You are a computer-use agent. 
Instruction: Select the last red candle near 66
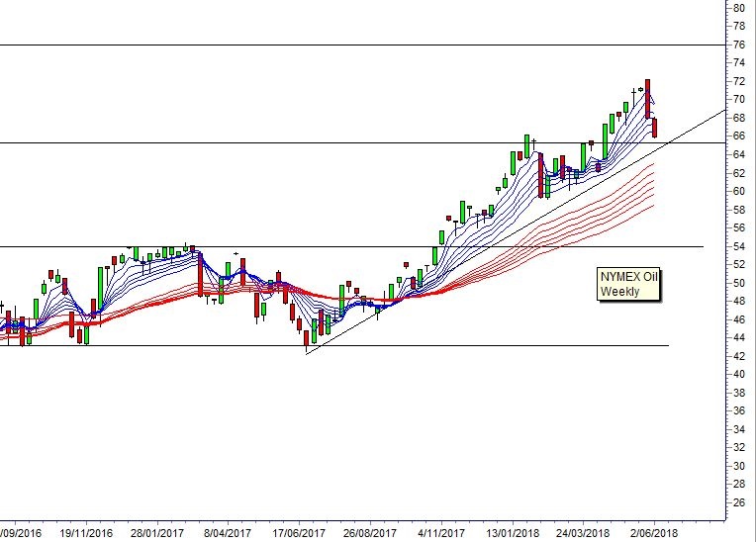pos(655,129)
